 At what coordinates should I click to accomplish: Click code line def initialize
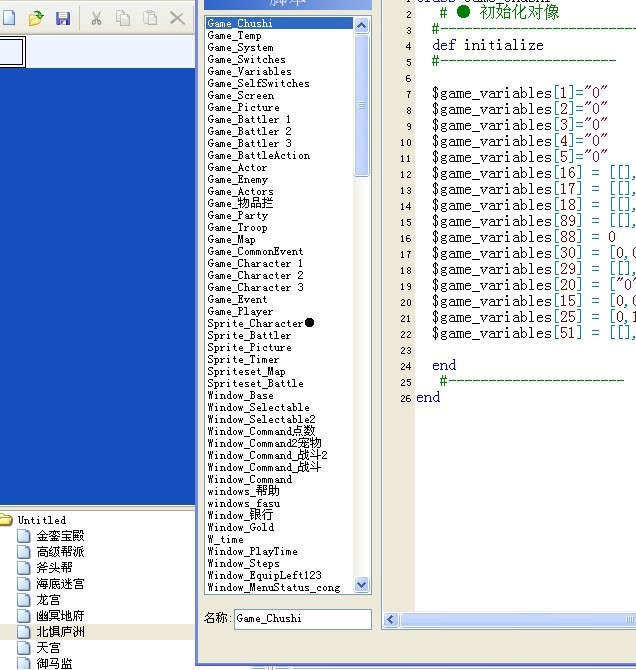pos(488,45)
